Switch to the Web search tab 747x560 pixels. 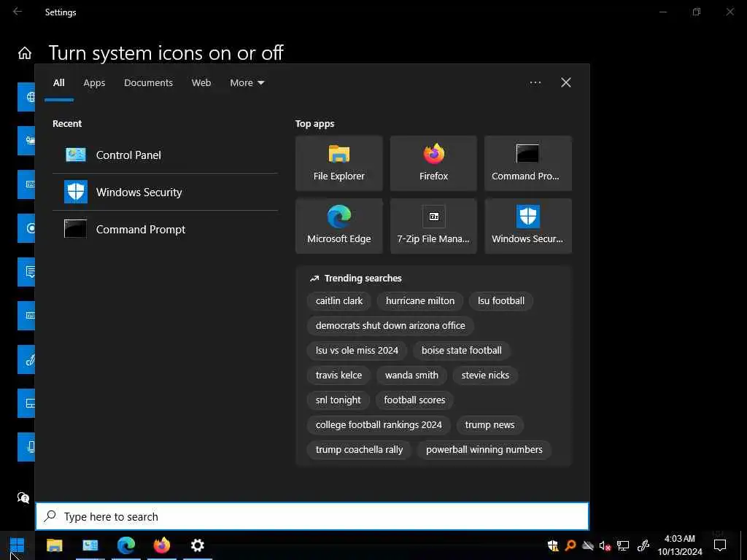[x=201, y=83]
